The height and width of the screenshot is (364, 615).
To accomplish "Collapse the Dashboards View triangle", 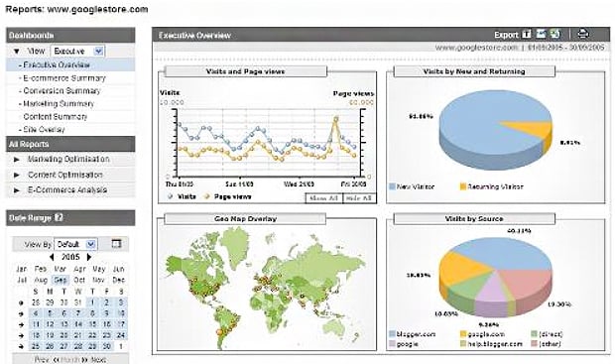I will click(x=17, y=51).
